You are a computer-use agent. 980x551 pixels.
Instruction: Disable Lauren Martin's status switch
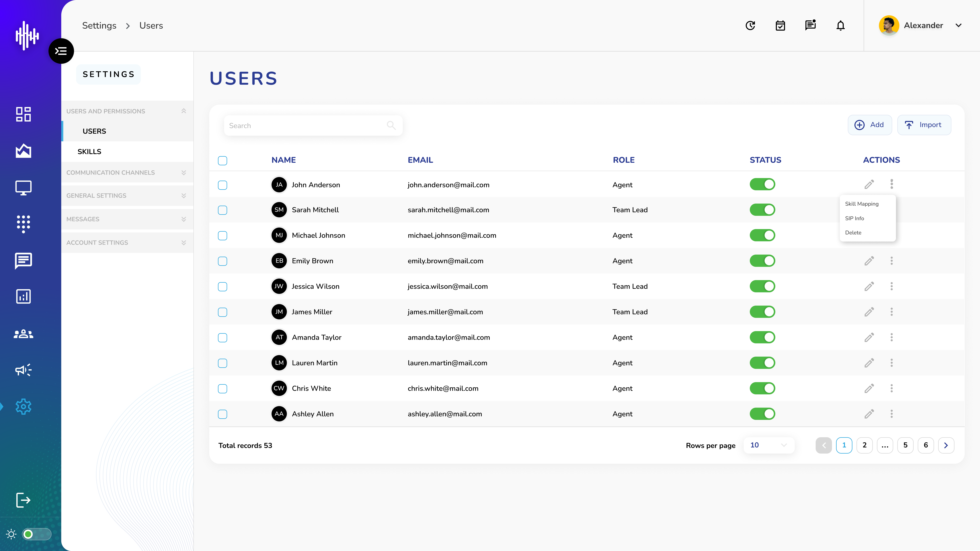[762, 362]
